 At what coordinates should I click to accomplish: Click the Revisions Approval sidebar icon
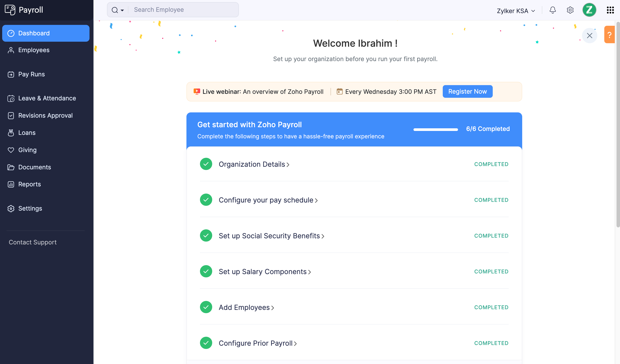11,115
